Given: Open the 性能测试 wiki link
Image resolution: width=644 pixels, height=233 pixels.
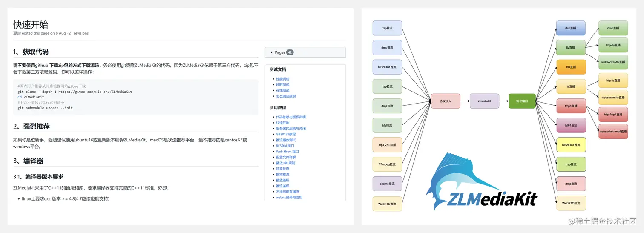Looking at the screenshot, I should pyautogui.click(x=282, y=79).
